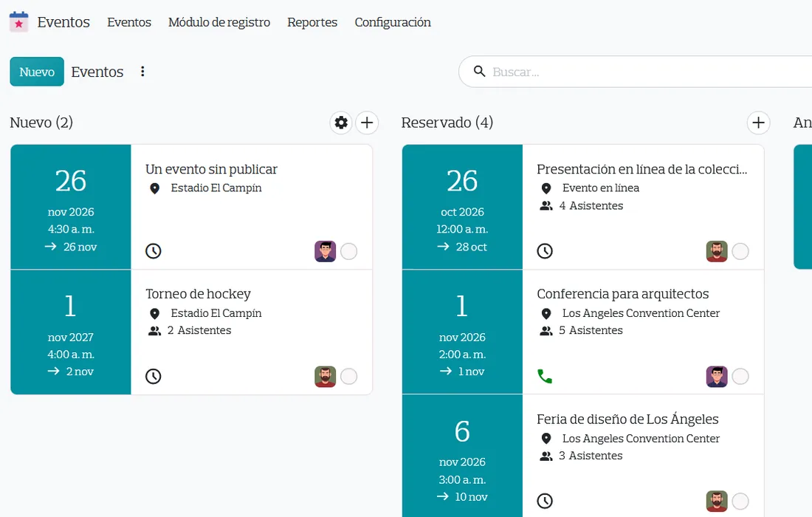812x517 pixels.
Task: Click Evento en línea location text
Action: (601, 188)
